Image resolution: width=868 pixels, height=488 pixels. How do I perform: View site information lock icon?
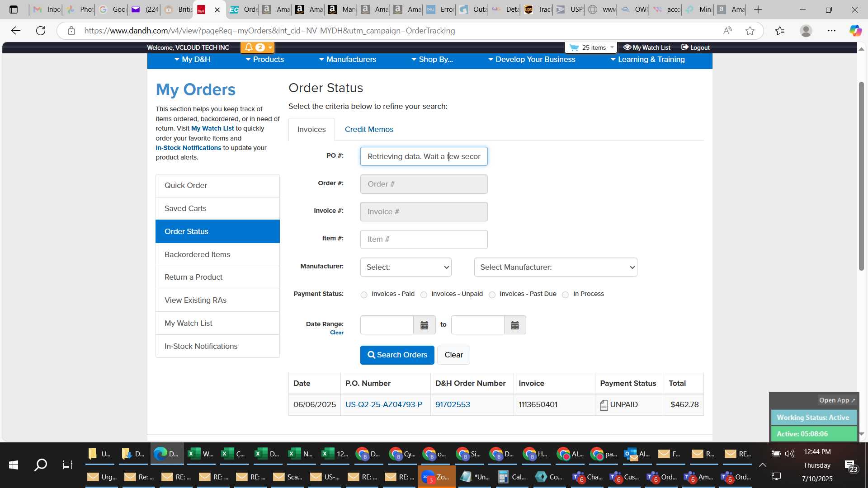tap(71, 31)
